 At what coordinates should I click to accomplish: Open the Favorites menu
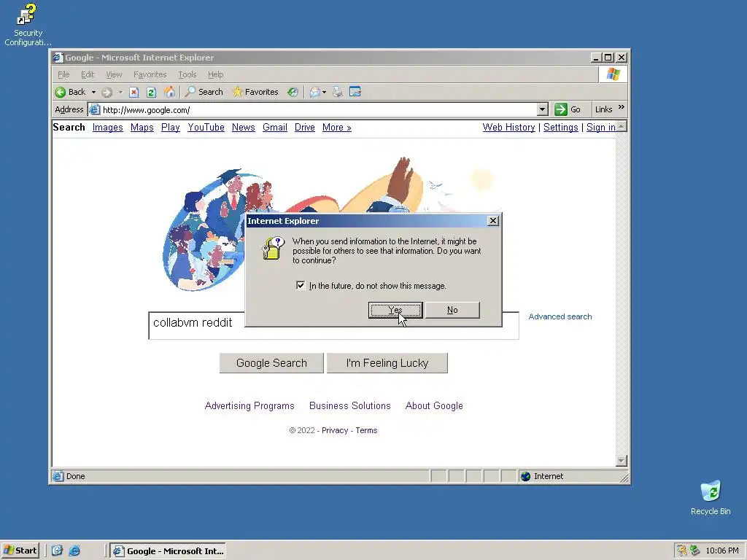pyautogui.click(x=150, y=75)
